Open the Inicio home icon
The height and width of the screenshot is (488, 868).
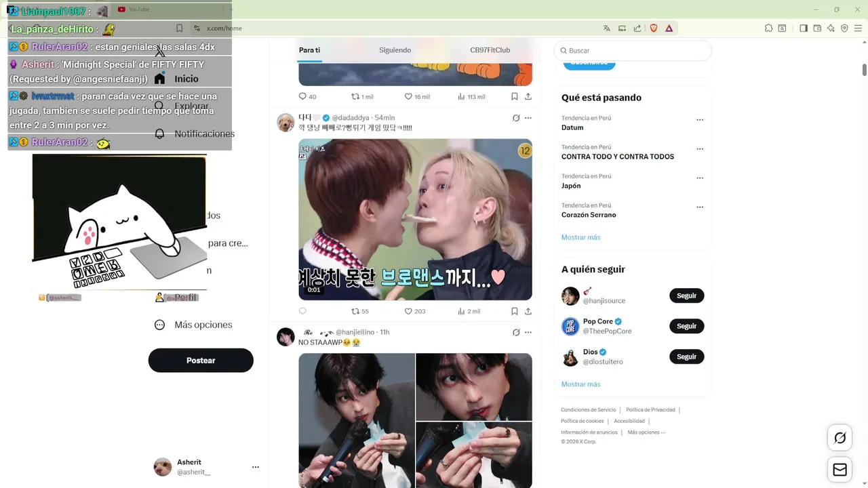point(160,79)
